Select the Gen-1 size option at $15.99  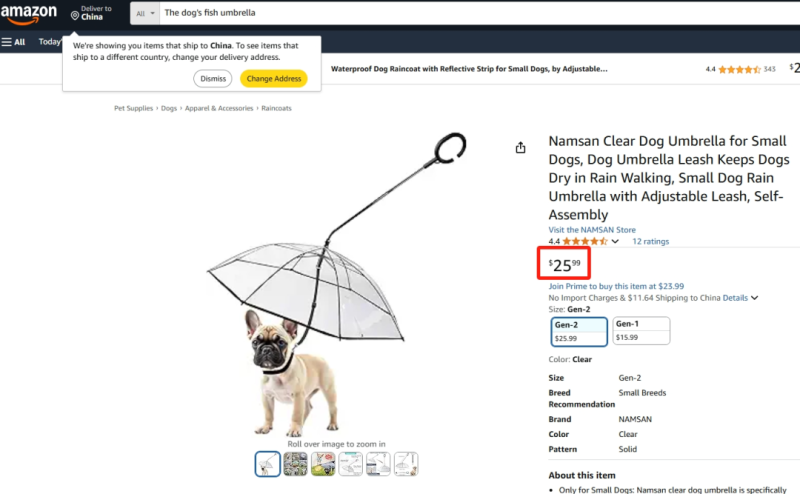641,331
